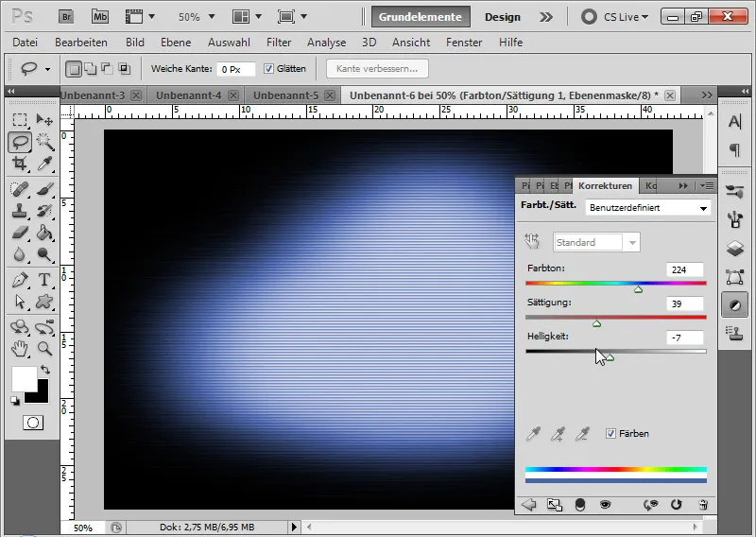Choose Intersect with selection mode

(125, 69)
